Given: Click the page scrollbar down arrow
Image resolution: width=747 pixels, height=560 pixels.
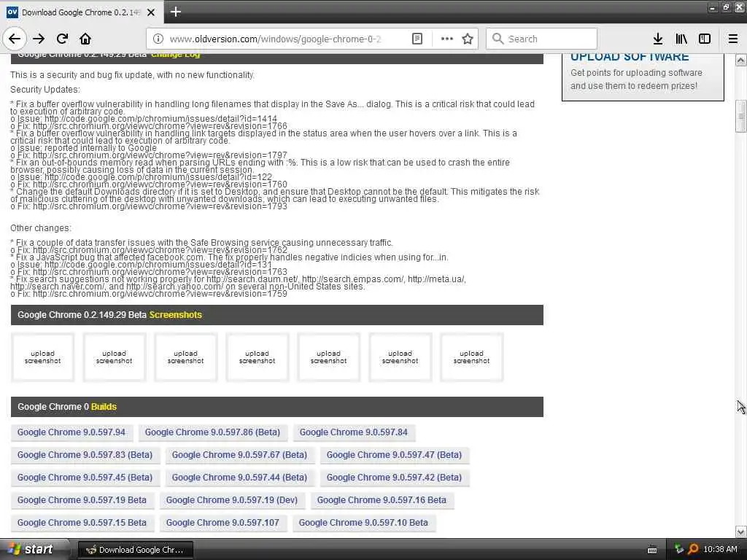Looking at the screenshot, I should point(741,532).
